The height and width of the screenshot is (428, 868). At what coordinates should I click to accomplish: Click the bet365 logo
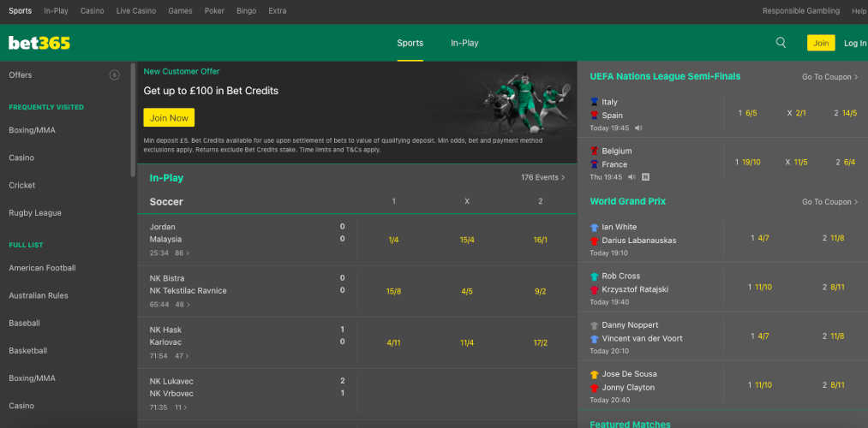[39, 43]
